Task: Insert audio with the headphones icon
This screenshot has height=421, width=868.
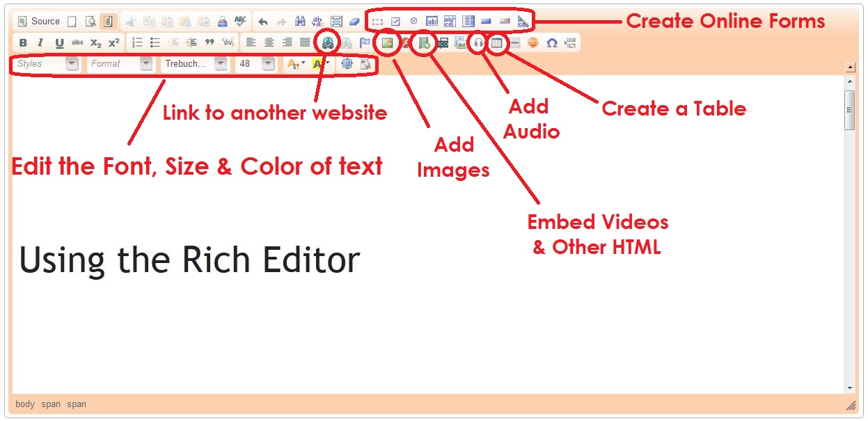Action: [x=478, y=42]
